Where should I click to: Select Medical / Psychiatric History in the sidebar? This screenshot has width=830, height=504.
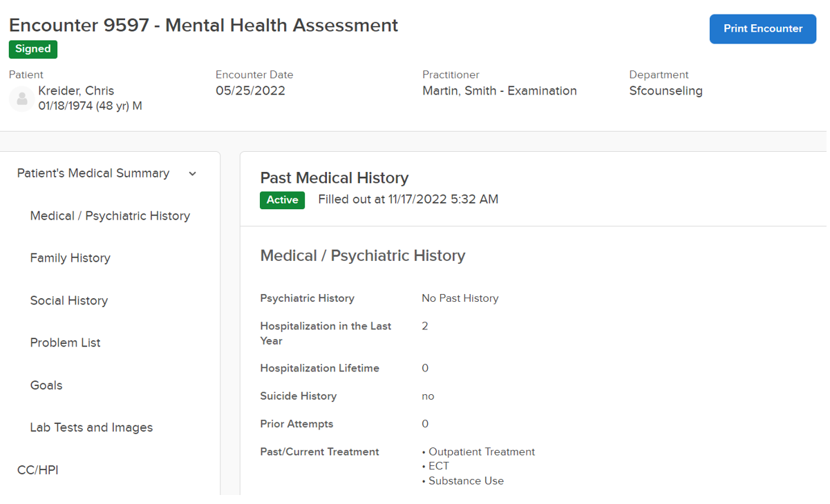click(110, 216)
